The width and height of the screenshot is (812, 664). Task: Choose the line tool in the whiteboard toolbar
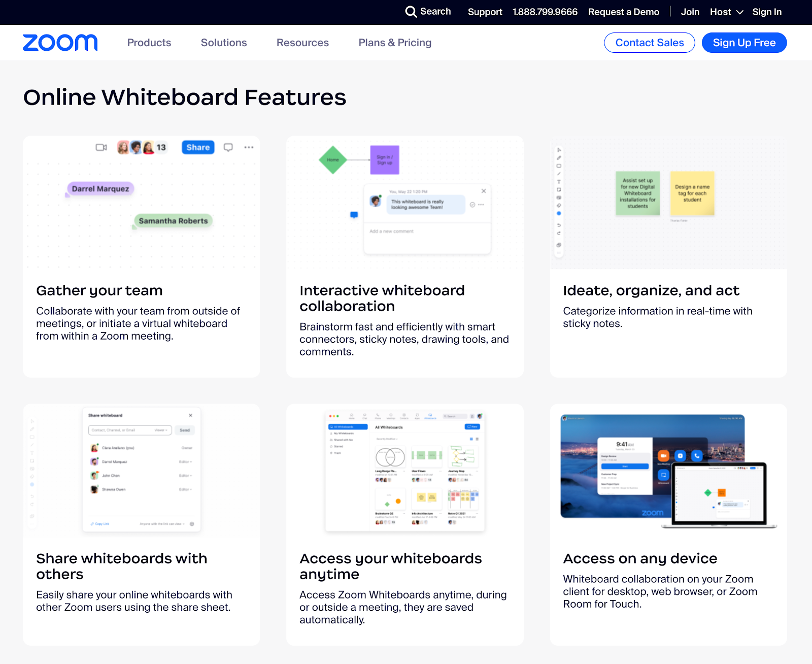click(x=559, y=174)
